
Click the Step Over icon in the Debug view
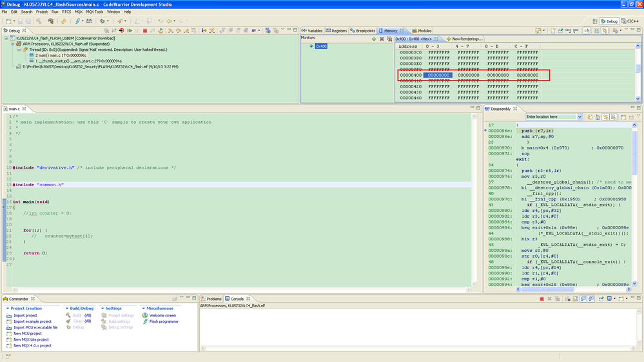tap(179, 31)
